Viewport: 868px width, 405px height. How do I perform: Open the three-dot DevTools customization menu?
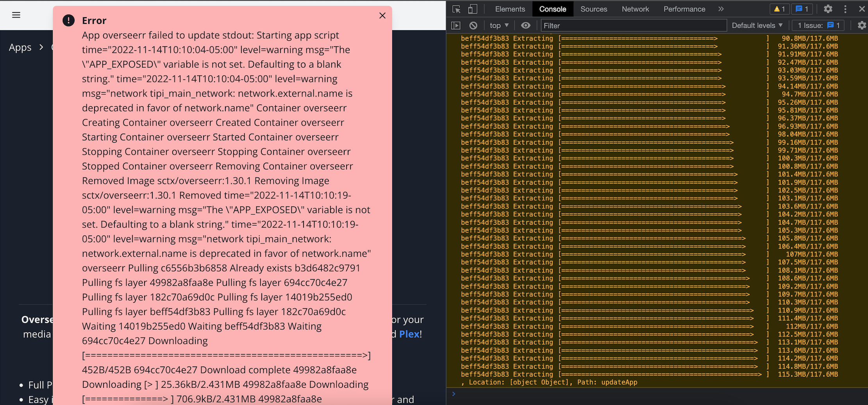point(845,9)
